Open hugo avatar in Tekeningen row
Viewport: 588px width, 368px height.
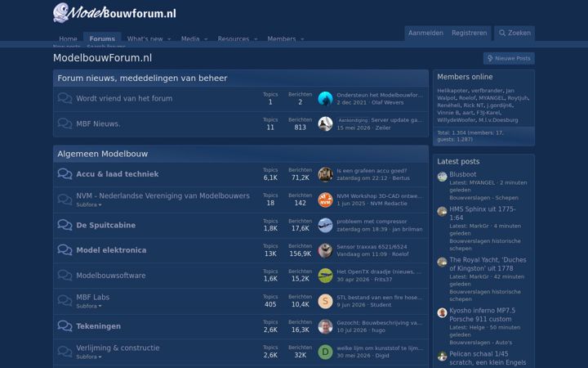(325, 326)
